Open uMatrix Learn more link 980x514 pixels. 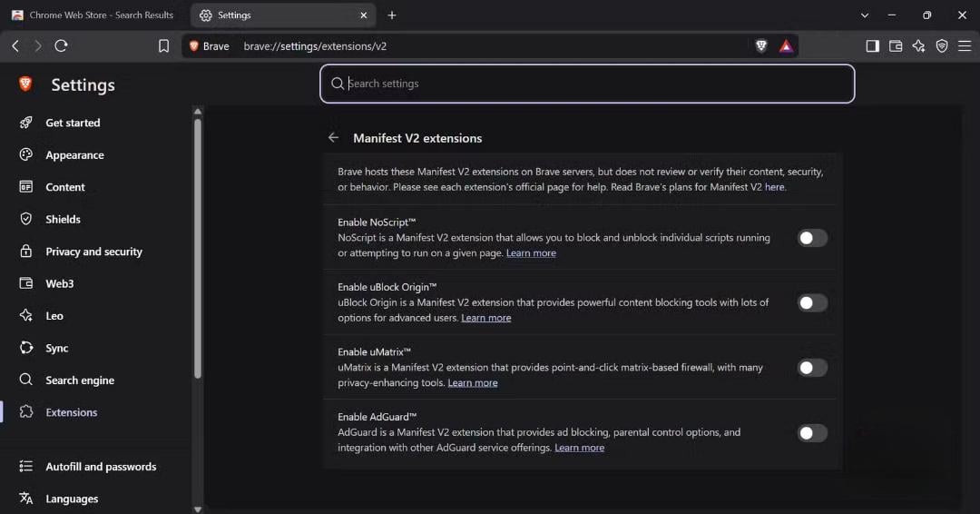coord(473,382)
